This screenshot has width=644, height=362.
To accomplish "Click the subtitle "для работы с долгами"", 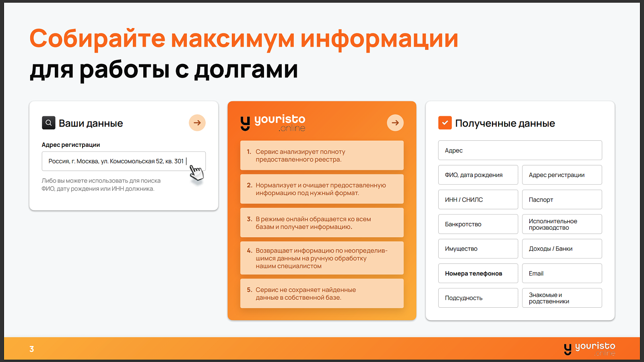I will click(x=164, y=70).
